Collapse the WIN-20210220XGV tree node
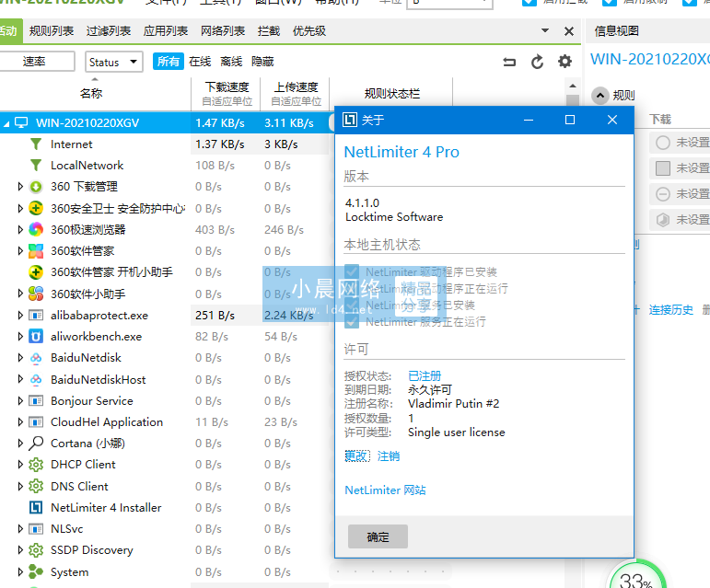 point(6,123)
